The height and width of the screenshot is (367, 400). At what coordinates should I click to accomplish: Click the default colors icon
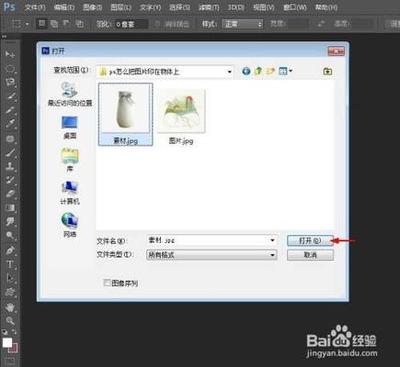click(5, 332)
